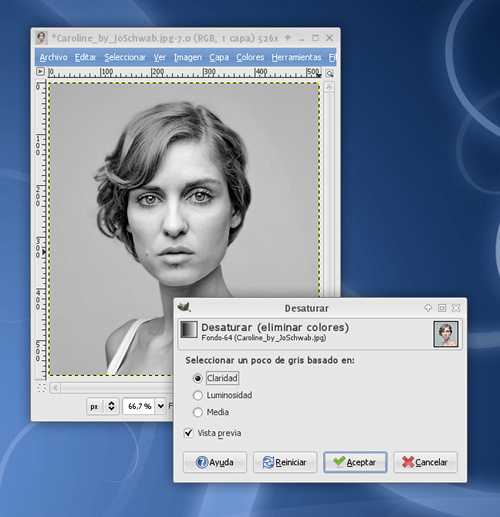Image resolution: width=500 pixels, height=517 pixels.
Task: Select the Media radio option
Action: point(198,412)
